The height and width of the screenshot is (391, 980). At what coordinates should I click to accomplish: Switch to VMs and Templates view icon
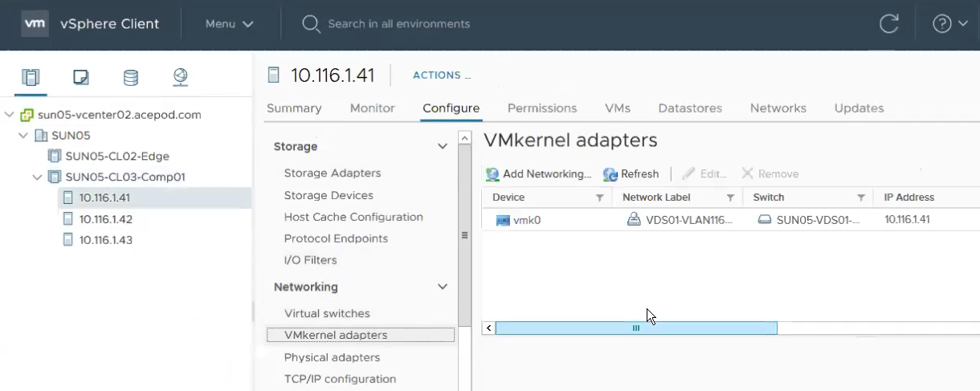click(x=80, y=78)
